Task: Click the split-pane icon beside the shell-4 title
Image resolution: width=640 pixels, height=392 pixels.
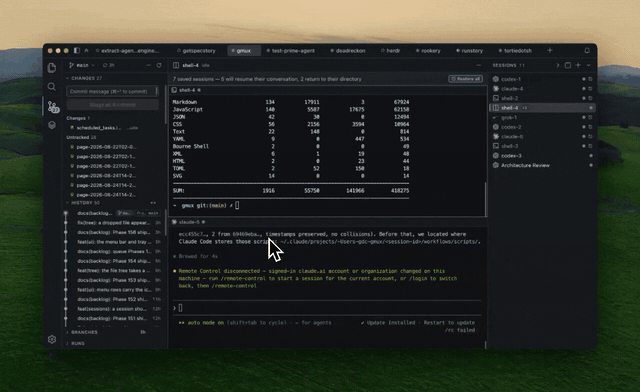Action: click(176, 65)
